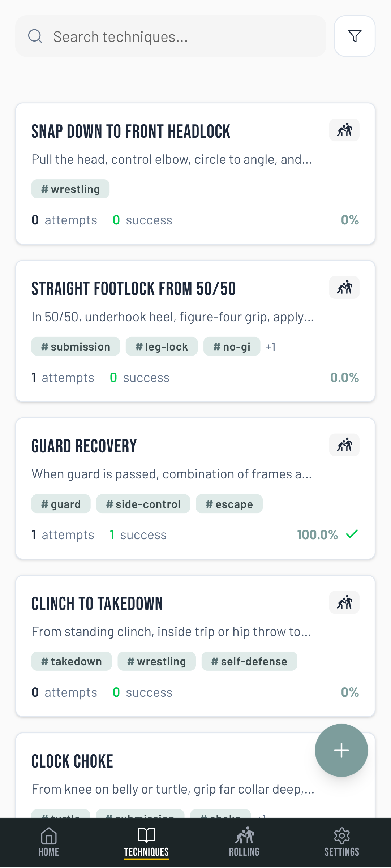Toggle the #guard tag on Guard Recovery
Viewport: 391px width, 868px height.
click(x=61, y=503)
